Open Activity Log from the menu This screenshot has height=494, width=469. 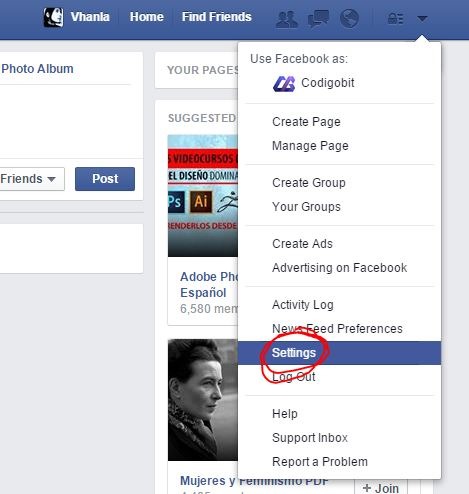pos(303,305)
